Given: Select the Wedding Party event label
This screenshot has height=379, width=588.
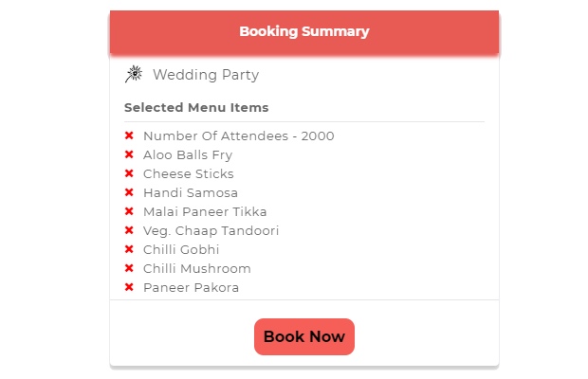Looking at the screenshot, I should point(205,75).
